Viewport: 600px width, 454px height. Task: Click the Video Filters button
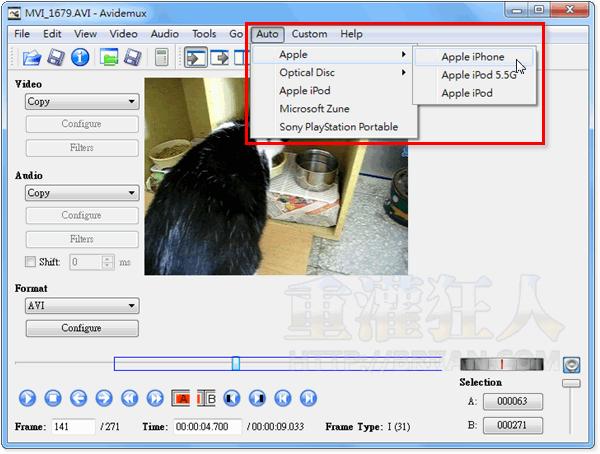pos(82,148)
